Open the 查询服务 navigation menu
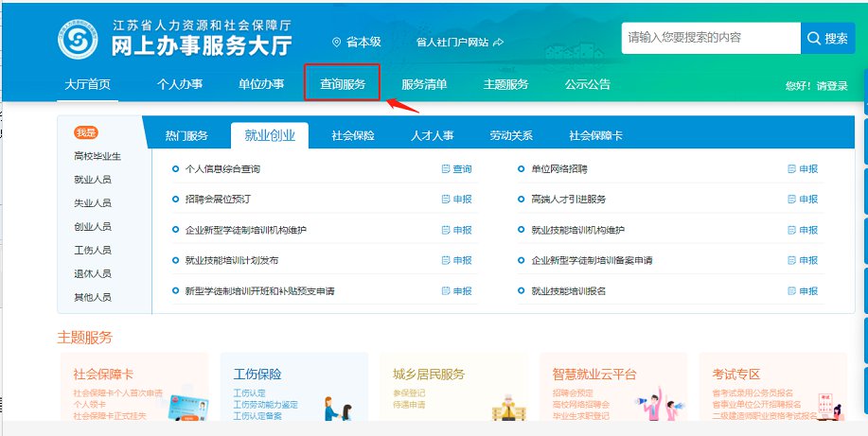 click(x=343, y=84)
